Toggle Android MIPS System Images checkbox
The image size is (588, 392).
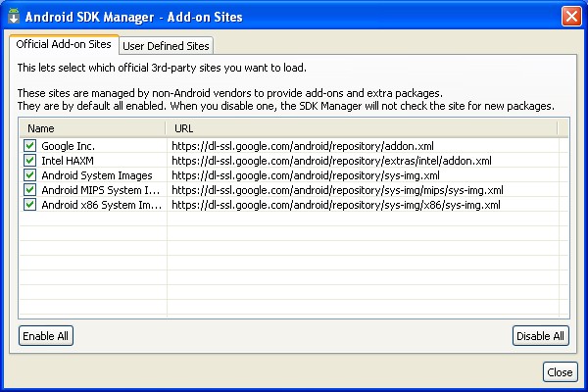29,190
